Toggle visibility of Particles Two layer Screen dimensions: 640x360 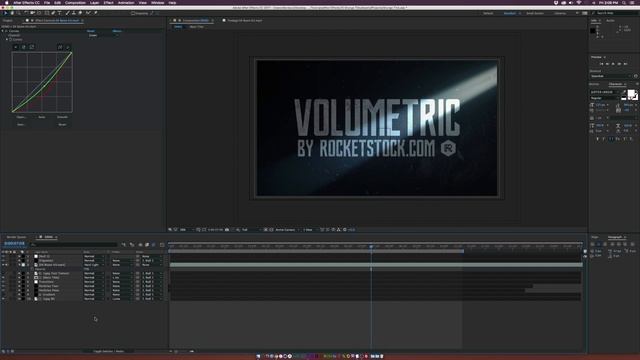3,286
